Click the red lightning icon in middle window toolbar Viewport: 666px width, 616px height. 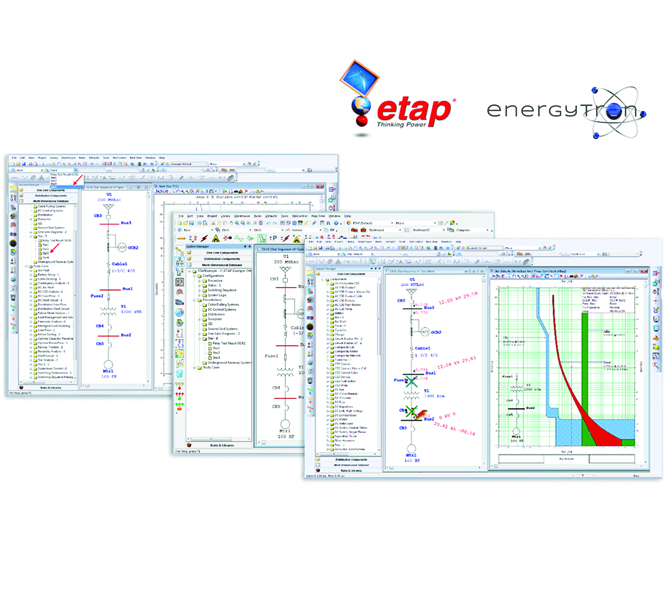[205, 237]
